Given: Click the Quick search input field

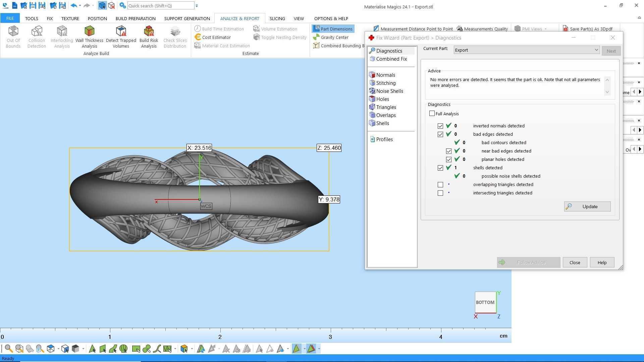Looking at the screenshot, I should pos(161,6).
